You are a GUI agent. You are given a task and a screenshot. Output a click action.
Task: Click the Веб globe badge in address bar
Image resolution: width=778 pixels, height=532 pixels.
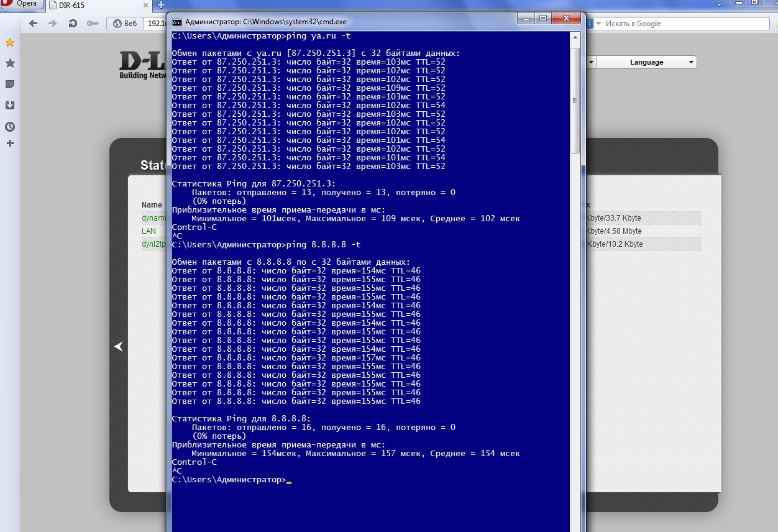click(x=123, y=24)
